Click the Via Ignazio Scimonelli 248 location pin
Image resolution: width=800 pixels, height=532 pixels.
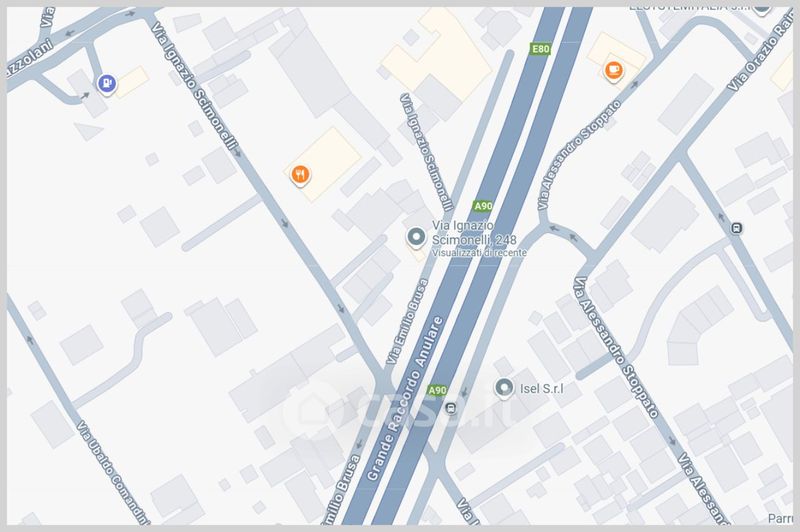(x=416, y=238)
